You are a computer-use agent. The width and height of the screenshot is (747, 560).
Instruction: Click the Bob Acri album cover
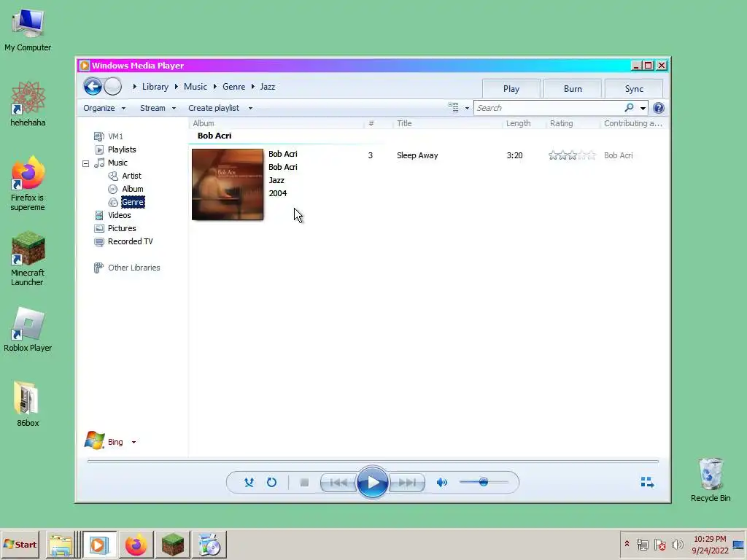[x=228, y=184]
